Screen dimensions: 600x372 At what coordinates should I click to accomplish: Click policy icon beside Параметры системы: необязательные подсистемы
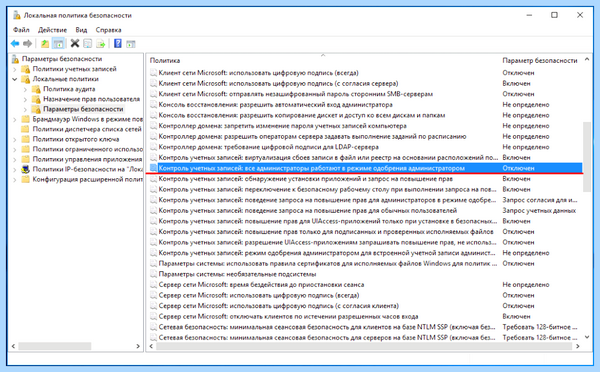[x=153, y=274]
